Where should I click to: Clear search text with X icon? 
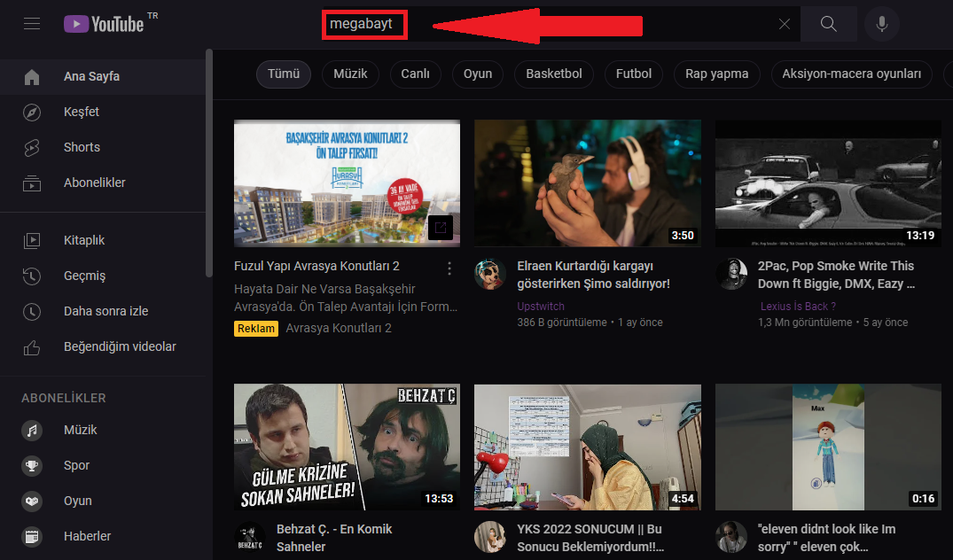click(784, 24)
